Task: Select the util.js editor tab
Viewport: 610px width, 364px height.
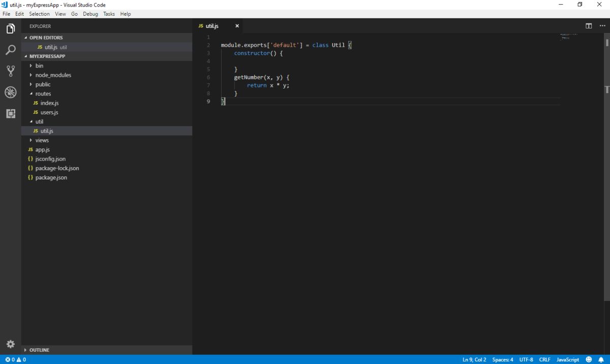Action: click(219, 26)
